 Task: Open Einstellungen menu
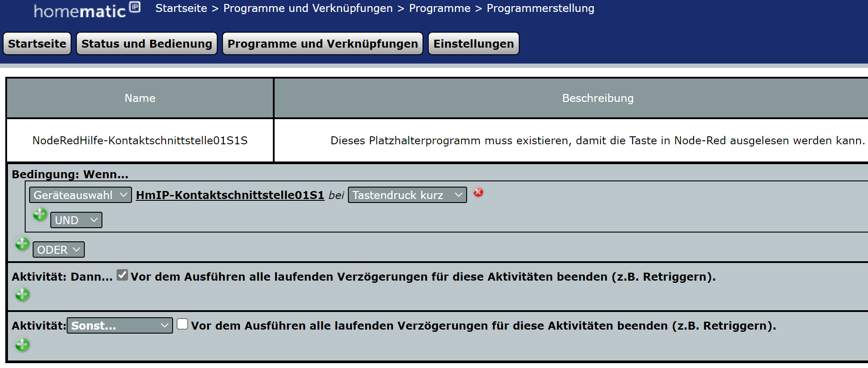473,44
